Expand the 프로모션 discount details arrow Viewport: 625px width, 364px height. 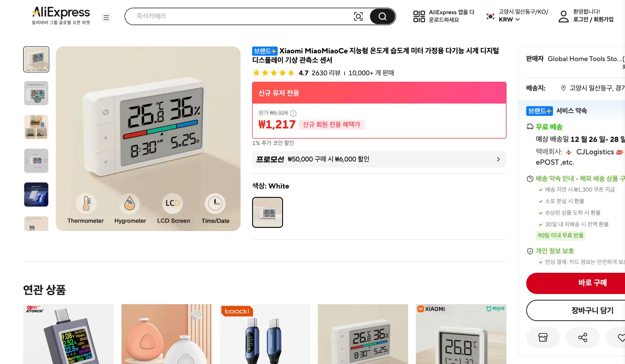coord(498,159)
